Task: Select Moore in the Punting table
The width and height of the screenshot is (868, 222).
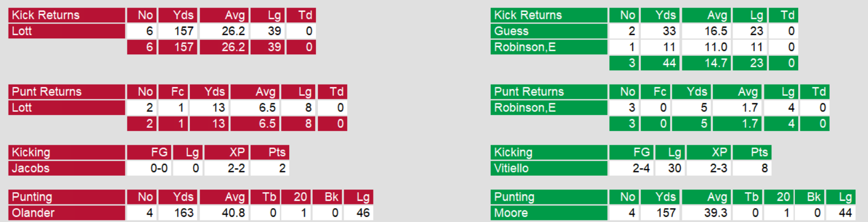Action: pyautogui.click(x=549, y=213)
